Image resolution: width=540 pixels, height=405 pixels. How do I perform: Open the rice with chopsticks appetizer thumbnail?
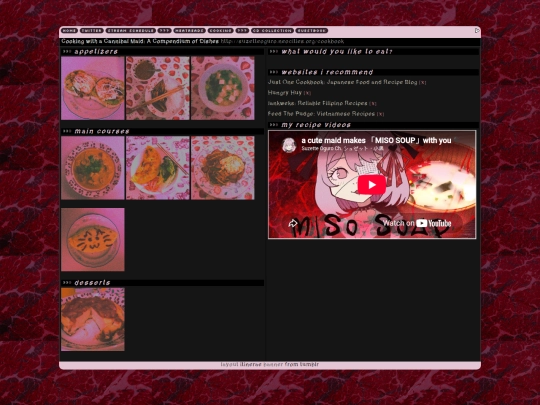pyautogui.click(x=158, y=88)
